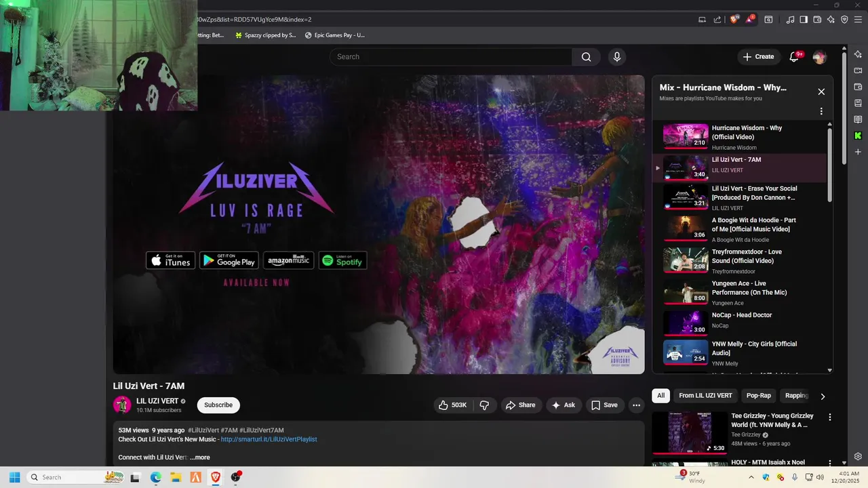Click Brave VPN shield icon
Image resolution: width=868 pixels, height=488 pixels.
(844, 20)
